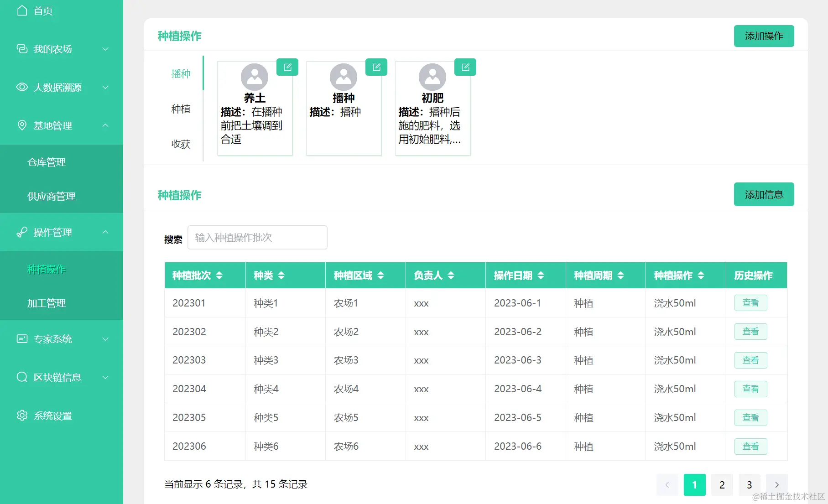Open 仓库管理 from the sidebar menu

(x=47, y=162)
